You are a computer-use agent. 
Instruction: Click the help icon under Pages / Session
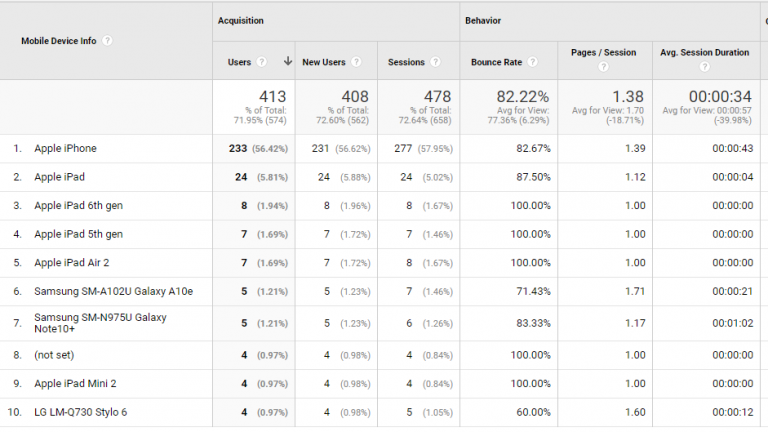click(602, 68)
